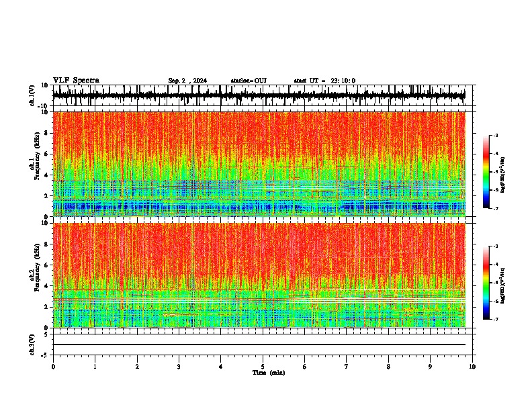Image resolution: width=532 pixels, height=411 pixels.
Task: Click the ch.2 Frequency (kHz) axis label
Action: pos(36,267)
